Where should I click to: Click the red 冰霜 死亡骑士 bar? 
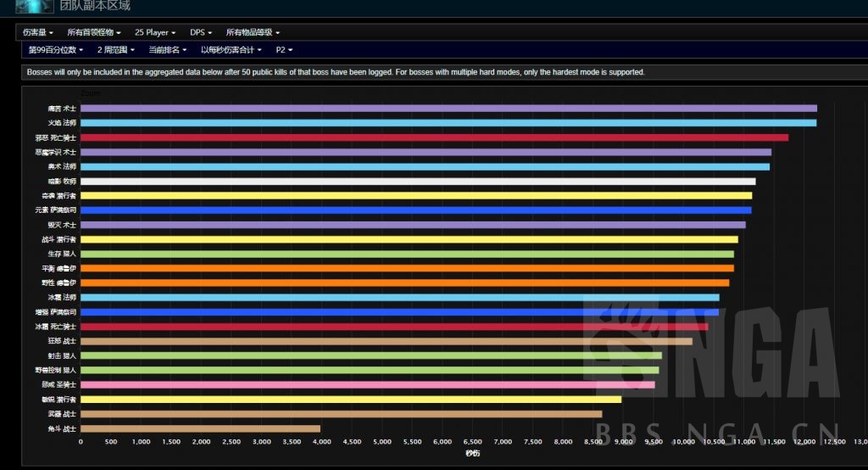coord(394,327)
